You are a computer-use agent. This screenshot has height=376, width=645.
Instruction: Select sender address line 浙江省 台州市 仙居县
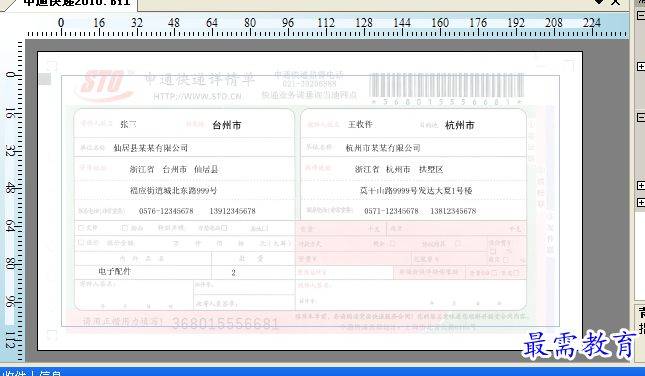[x=174, y=169]
